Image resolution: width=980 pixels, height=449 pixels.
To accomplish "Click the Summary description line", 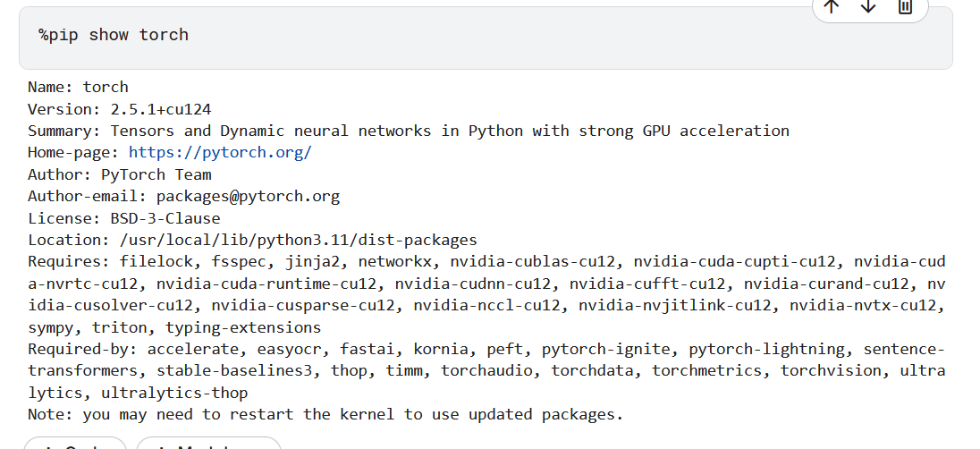I will point(408,131).
